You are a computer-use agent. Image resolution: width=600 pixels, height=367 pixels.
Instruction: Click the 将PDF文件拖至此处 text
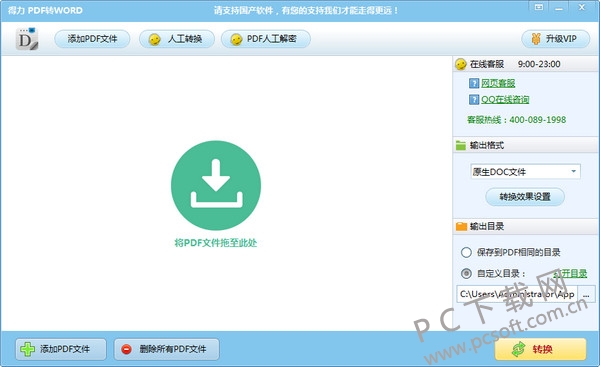[216, 243]
